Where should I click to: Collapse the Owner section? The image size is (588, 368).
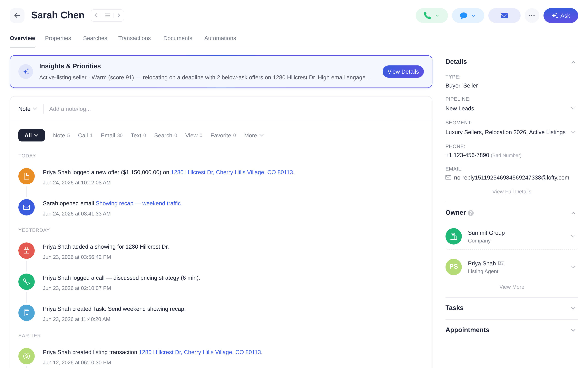pos(573,213)
